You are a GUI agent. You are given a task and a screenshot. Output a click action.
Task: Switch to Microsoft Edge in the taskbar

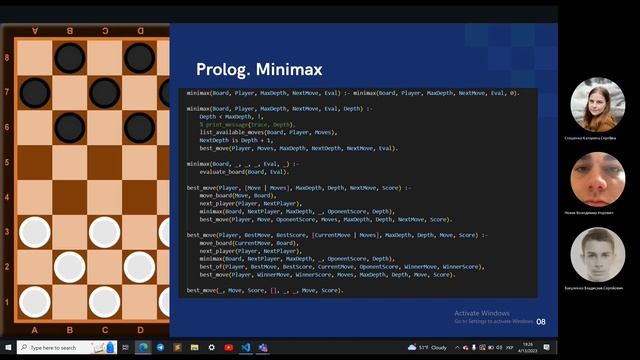pos(143,347)
